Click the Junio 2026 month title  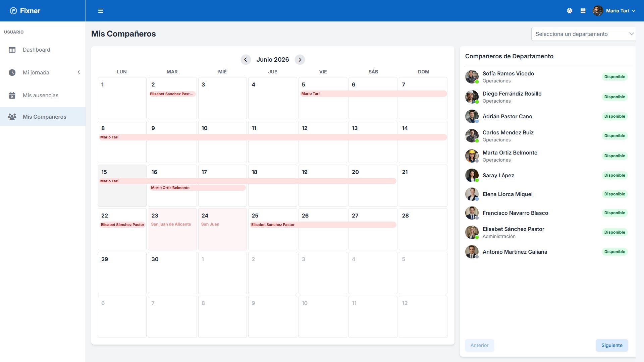point(273,60)
